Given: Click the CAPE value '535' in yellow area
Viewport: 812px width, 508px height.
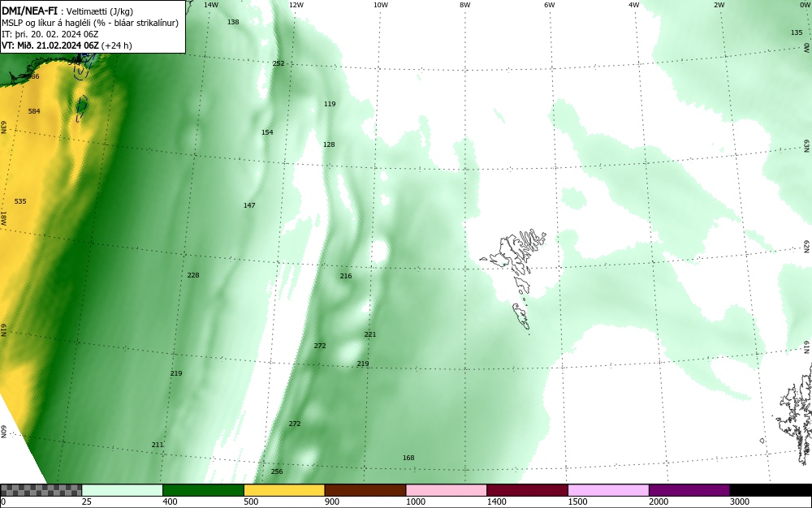Looking at the screenshot, I should [20, 201].
